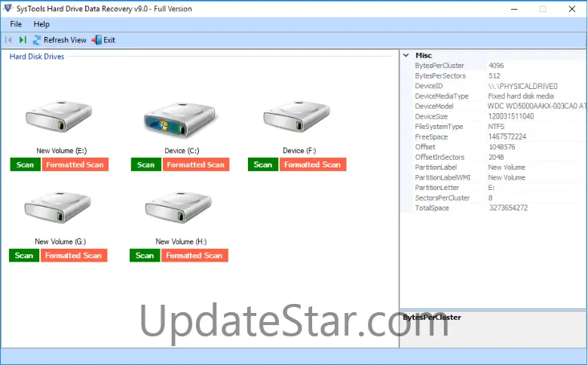This screenshot has width=588, height=365.
Task: Start Scan on Device (F:)
Action: point(263,164)
